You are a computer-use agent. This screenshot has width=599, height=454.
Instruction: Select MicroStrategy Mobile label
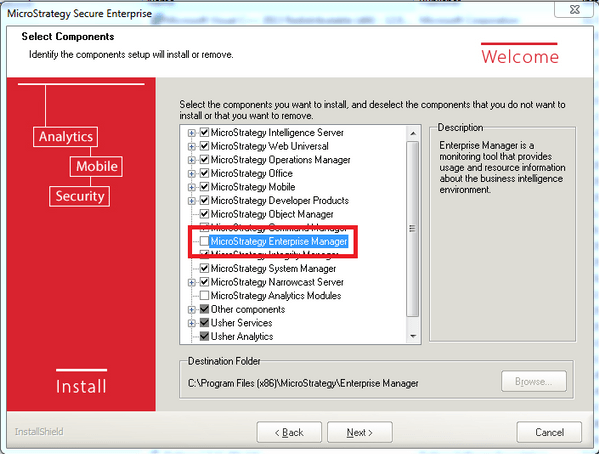[253, 187]
